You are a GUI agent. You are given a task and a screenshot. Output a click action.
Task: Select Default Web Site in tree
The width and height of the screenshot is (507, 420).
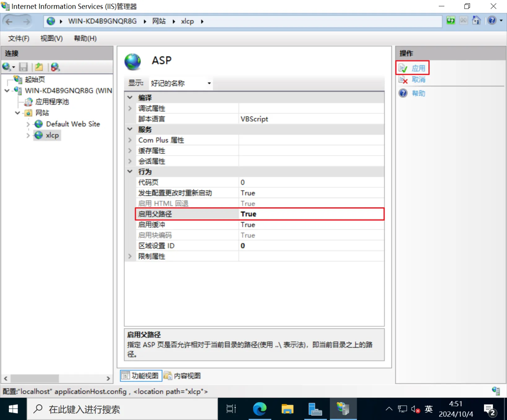tap(73, 124)
